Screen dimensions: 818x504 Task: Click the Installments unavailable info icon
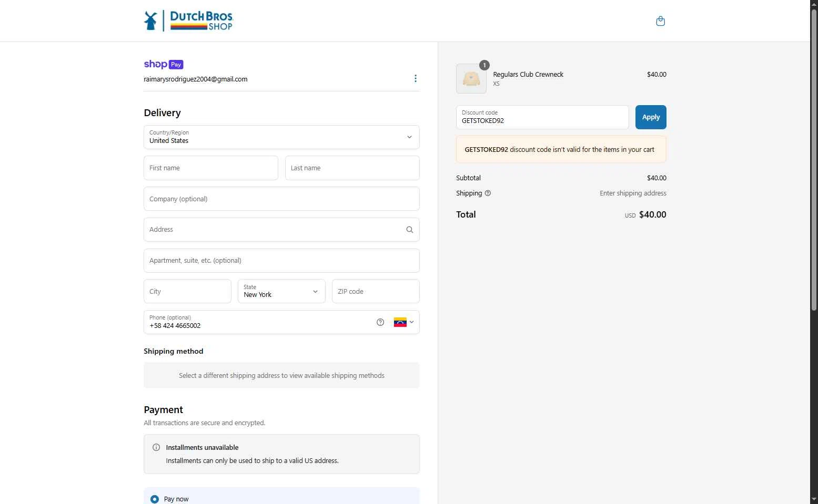(x=156, y=448)
